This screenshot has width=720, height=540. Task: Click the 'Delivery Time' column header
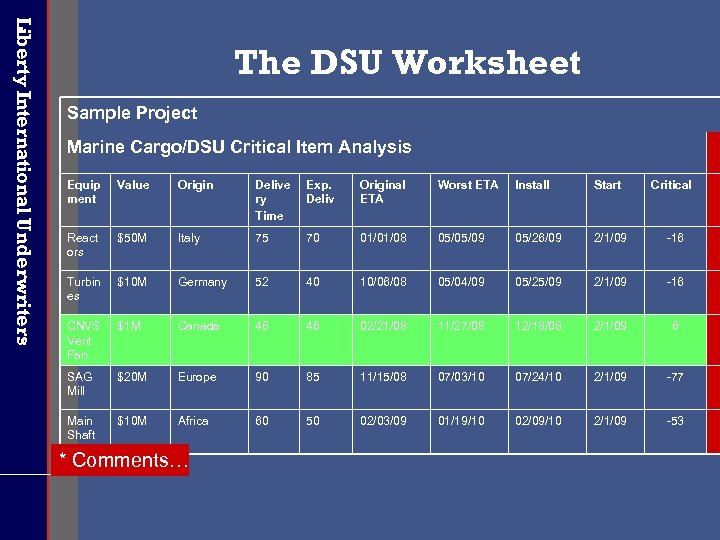[274, 200]
